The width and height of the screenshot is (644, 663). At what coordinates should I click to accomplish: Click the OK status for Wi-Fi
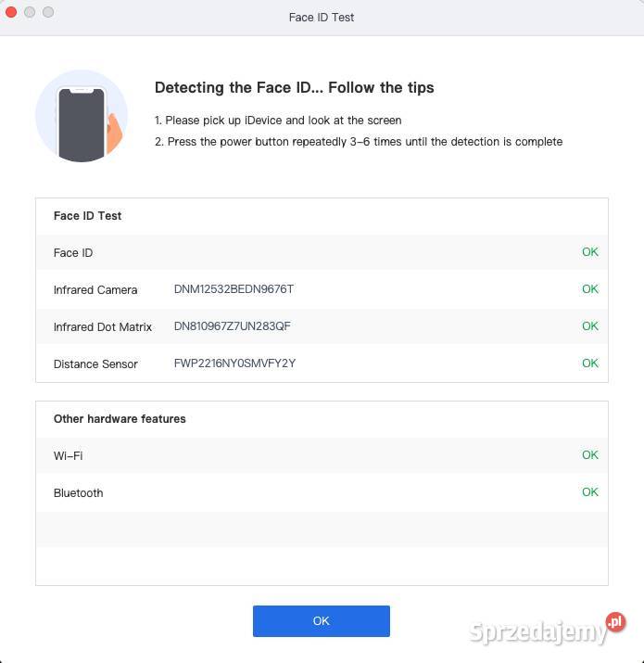point(589,455)
